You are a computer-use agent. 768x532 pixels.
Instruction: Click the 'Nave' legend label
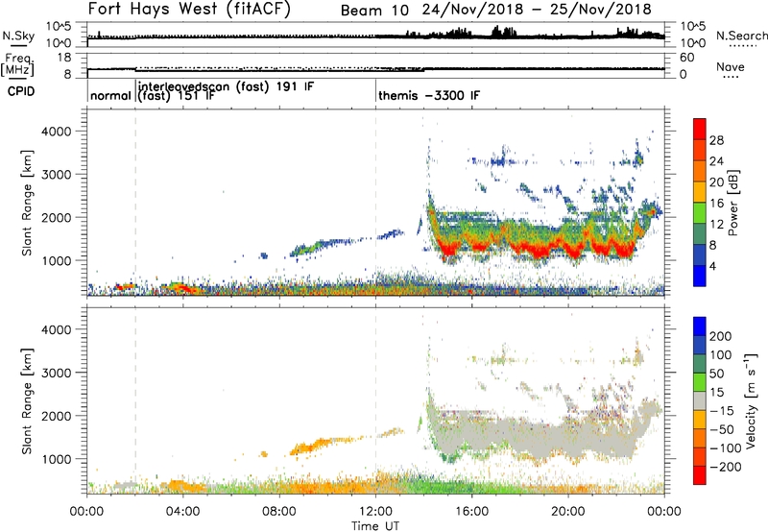(731, 66)
